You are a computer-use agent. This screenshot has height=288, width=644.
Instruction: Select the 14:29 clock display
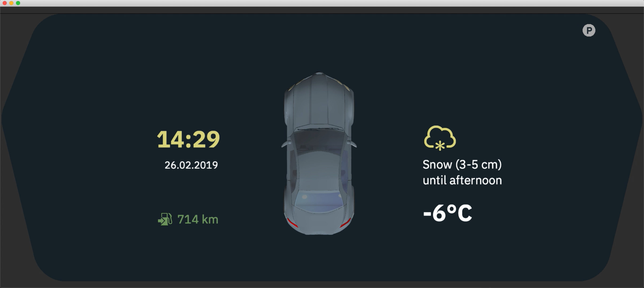[x=188, y=139]
